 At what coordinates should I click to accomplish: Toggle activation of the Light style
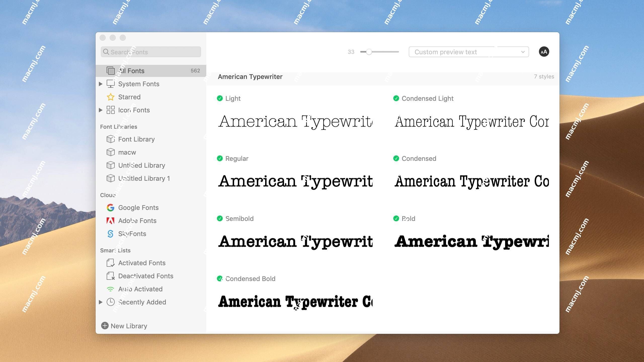[x=220, y=98]
